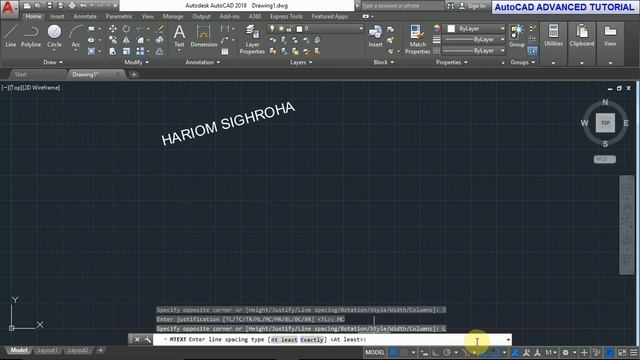This screenshot has width=640, height=360.
Task: Open the View panel button
Action: click(x=610, y=36)
